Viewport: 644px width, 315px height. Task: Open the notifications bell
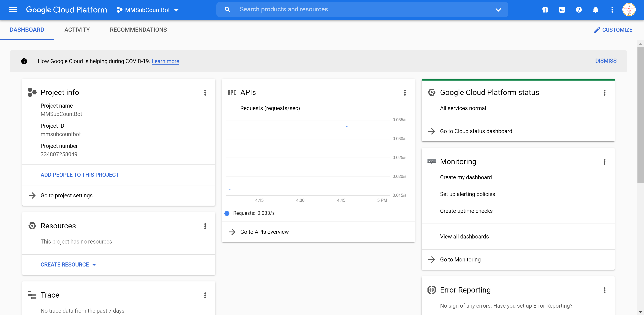pos(595,10)
